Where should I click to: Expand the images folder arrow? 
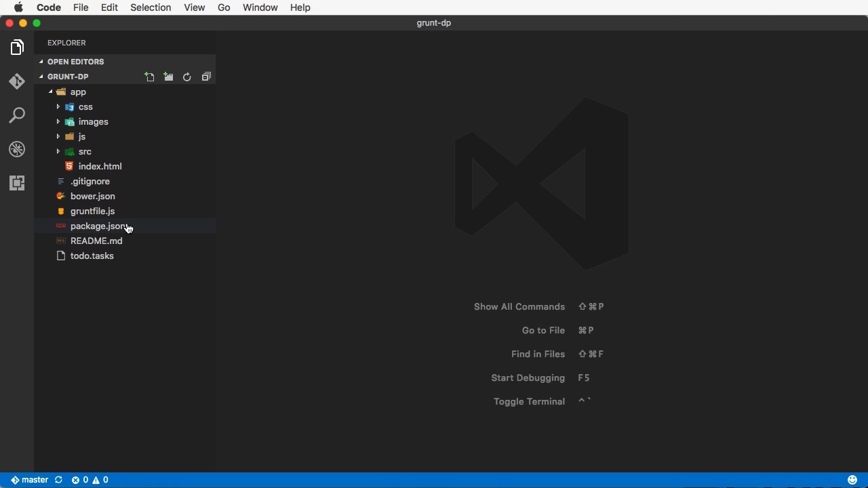[58, 121]
